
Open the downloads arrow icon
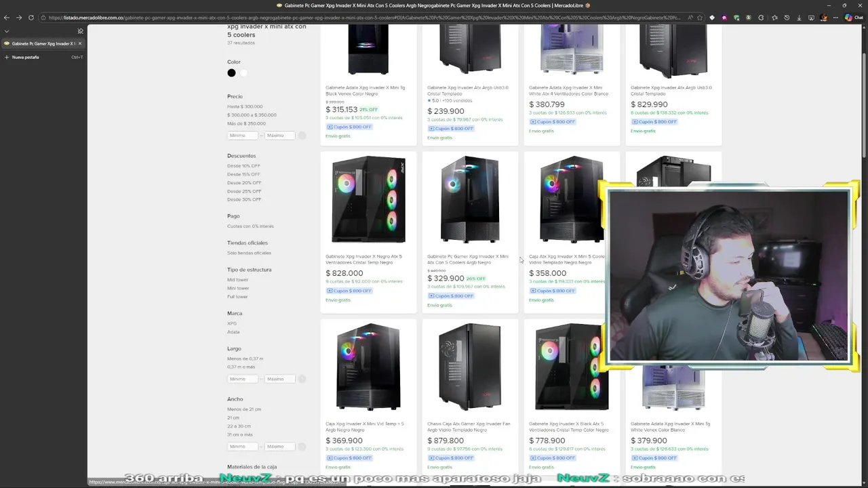click(x=799, y=18)
